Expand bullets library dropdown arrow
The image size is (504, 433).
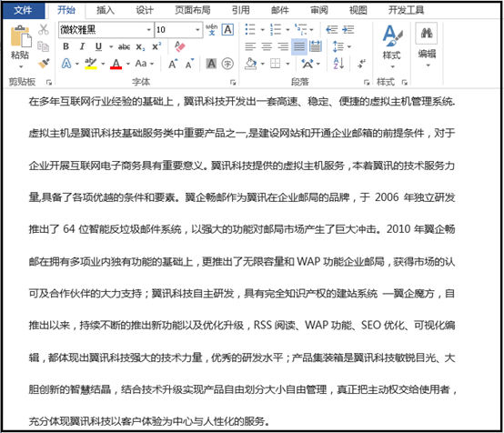[x=263, y=30]
